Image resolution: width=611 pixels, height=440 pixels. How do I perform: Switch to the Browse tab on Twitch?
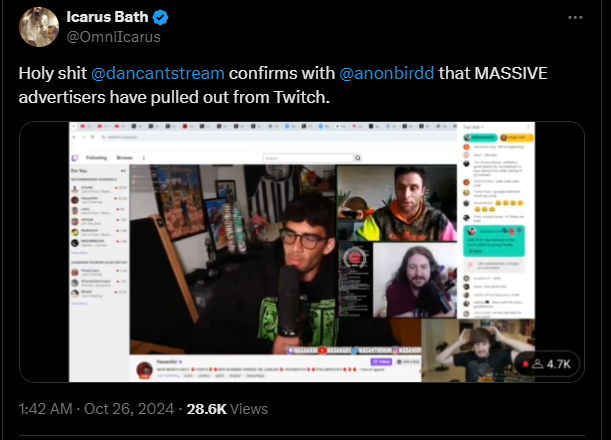coord(125,158)
